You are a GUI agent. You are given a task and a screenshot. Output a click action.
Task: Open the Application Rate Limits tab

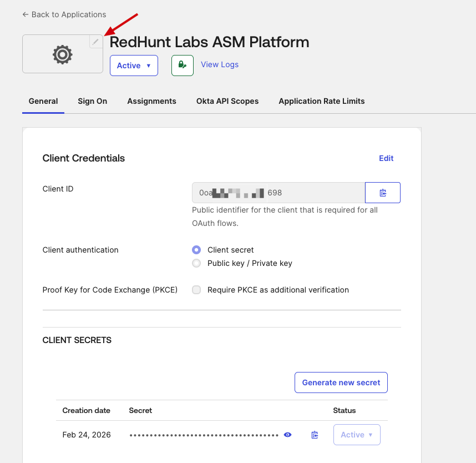tap(321, 101)
